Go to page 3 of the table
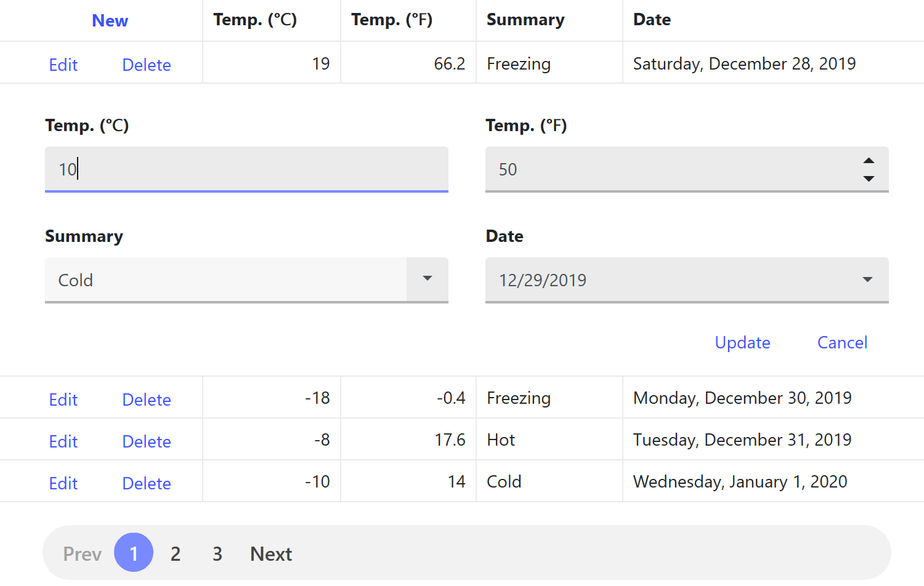The height and width of the screenshot is (586, 924). click(x=217, y=554)
